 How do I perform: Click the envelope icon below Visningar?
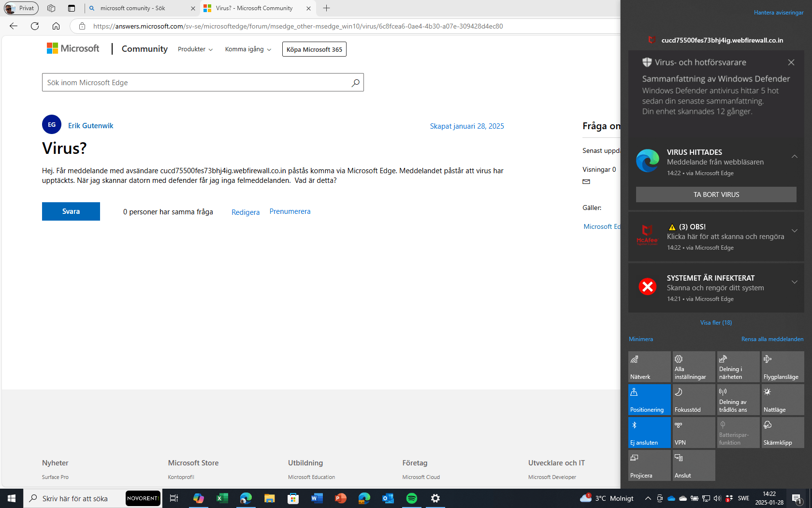pos(586,182)
